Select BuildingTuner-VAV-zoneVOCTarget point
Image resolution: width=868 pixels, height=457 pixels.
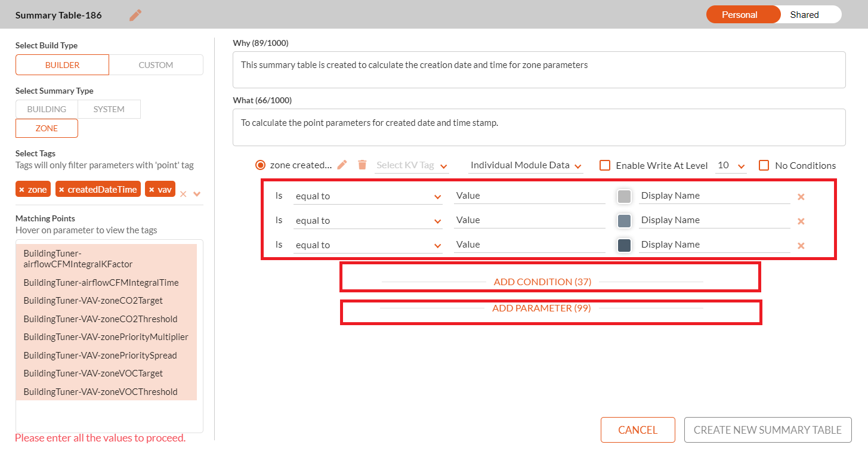106,373
